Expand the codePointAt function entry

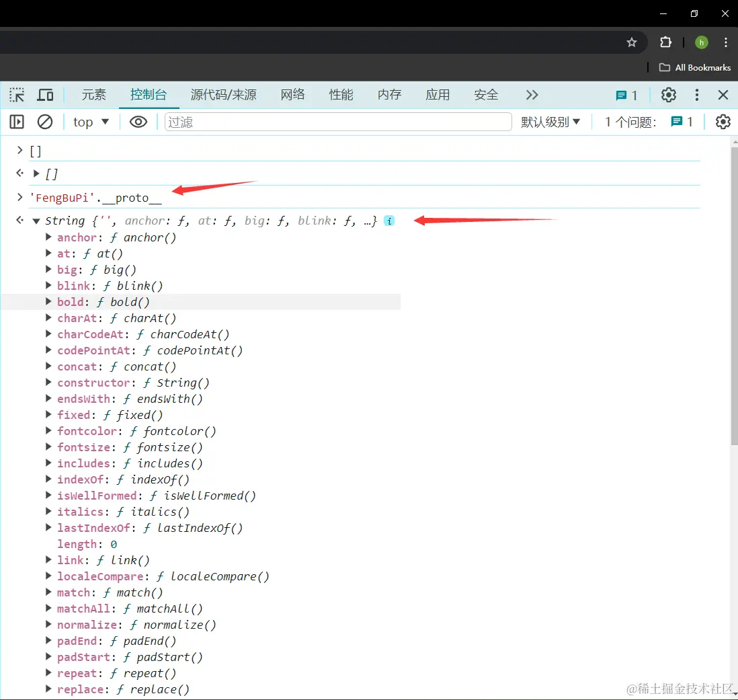[48, 350]
